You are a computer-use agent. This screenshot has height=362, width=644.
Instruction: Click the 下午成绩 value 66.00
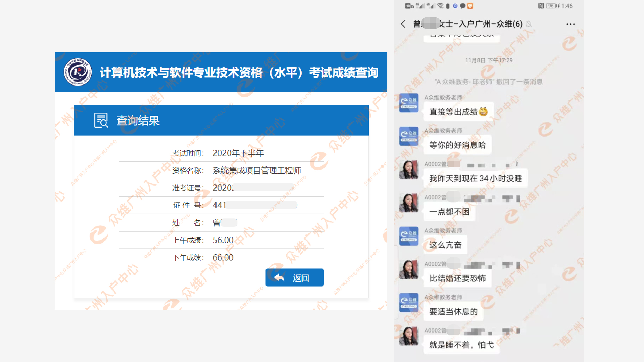[223, 257]
